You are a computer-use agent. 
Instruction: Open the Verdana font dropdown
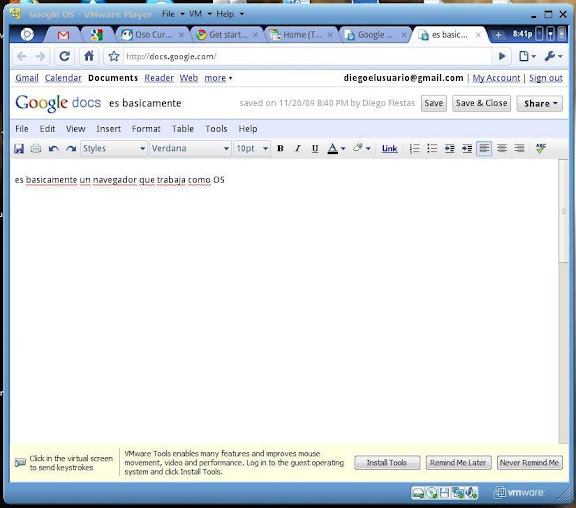(x=190, y=148)
